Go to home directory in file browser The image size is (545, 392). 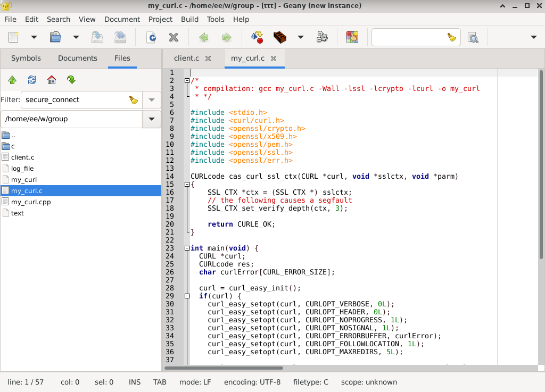(52, 80)
